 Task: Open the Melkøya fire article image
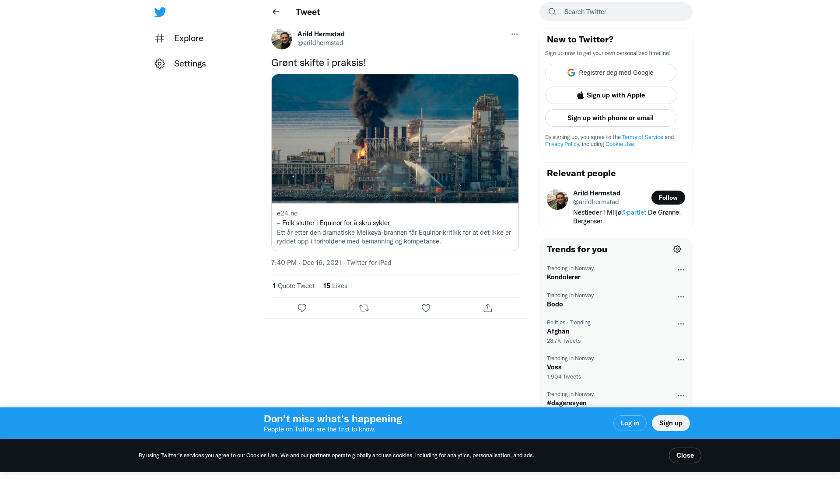click(x=395, y=139)
